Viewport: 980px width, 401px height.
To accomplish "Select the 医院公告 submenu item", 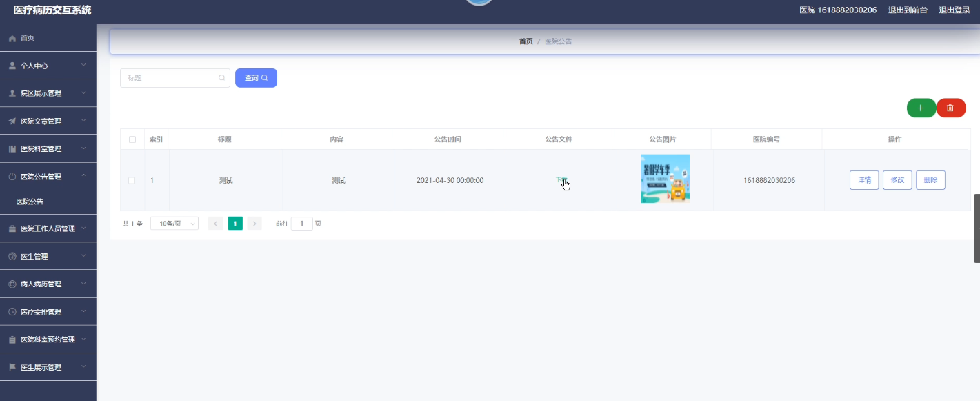I will (x=48, y=202).
